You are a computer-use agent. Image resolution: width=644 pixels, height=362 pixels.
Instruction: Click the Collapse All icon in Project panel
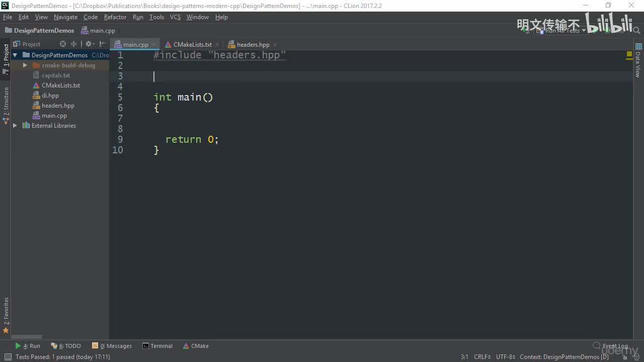tap(74, 44)
